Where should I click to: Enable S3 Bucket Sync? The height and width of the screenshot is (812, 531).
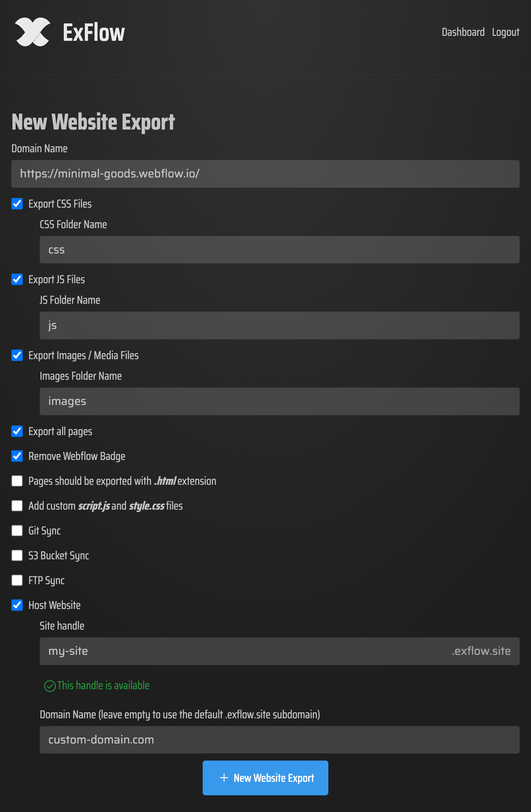click(x=17, y=555)
